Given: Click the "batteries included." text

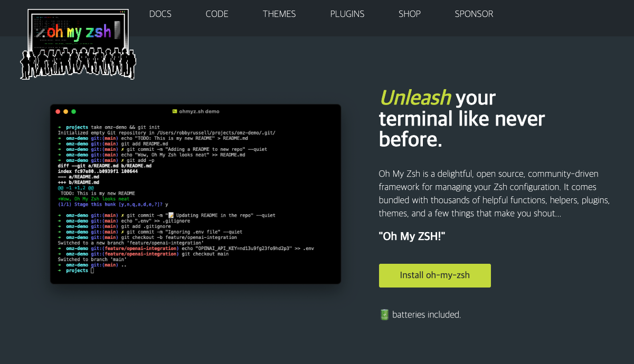Looking at the screenshot, I should pos(427,315).
